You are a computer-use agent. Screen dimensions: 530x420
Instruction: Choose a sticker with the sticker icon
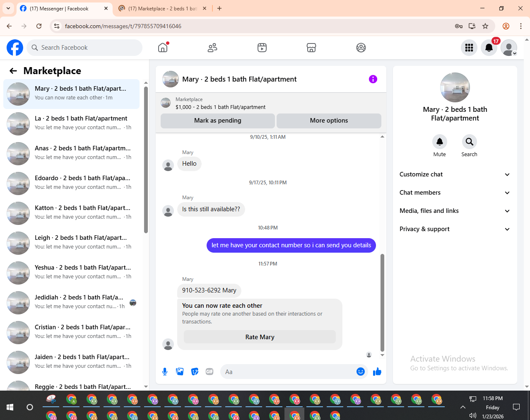(x=195, y=372)
